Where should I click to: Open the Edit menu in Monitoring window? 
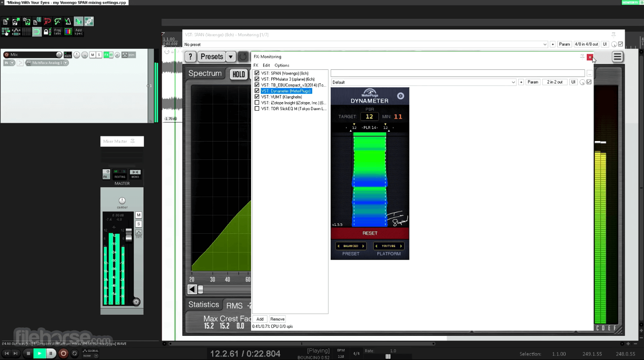click(266, 65)
